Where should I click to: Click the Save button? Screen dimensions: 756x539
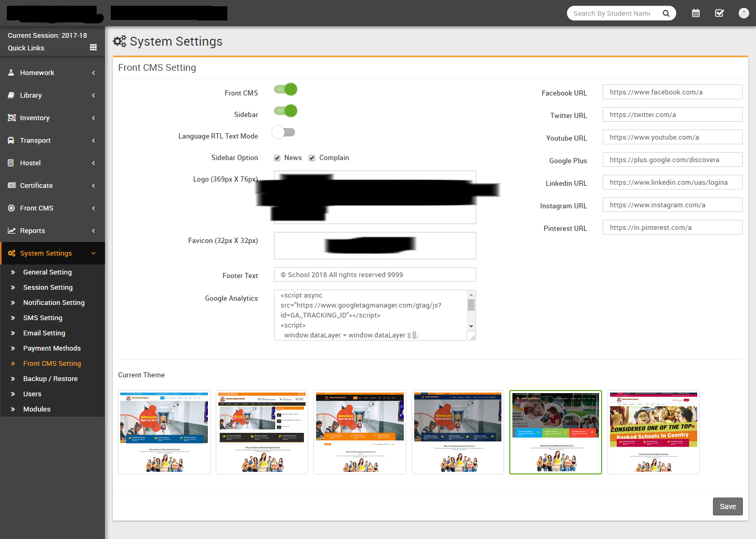coord(727,506)
